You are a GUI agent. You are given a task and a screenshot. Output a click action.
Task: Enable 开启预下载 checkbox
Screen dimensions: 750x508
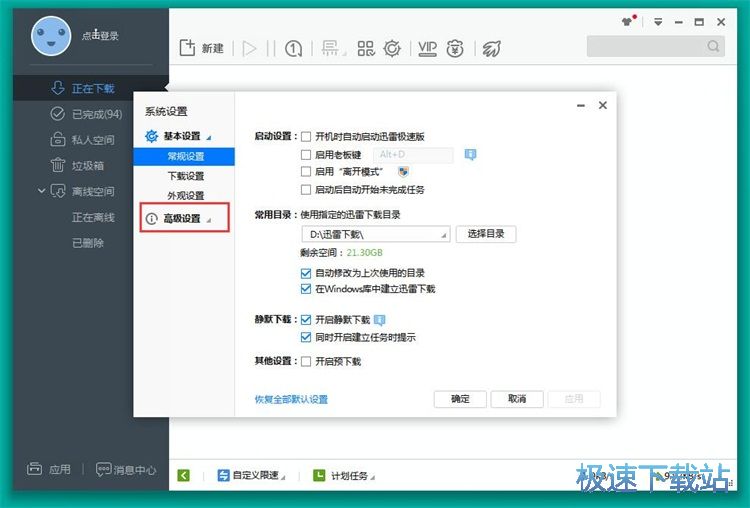(x=306, y=361)
